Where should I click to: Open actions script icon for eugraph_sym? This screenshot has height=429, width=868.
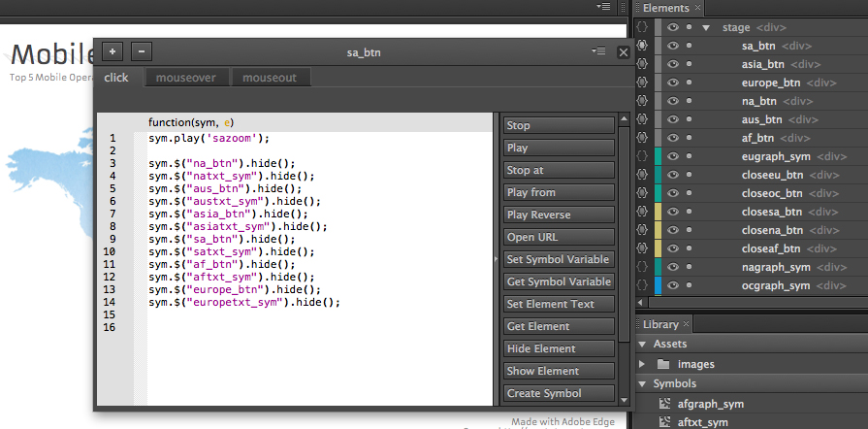(642, 156)
